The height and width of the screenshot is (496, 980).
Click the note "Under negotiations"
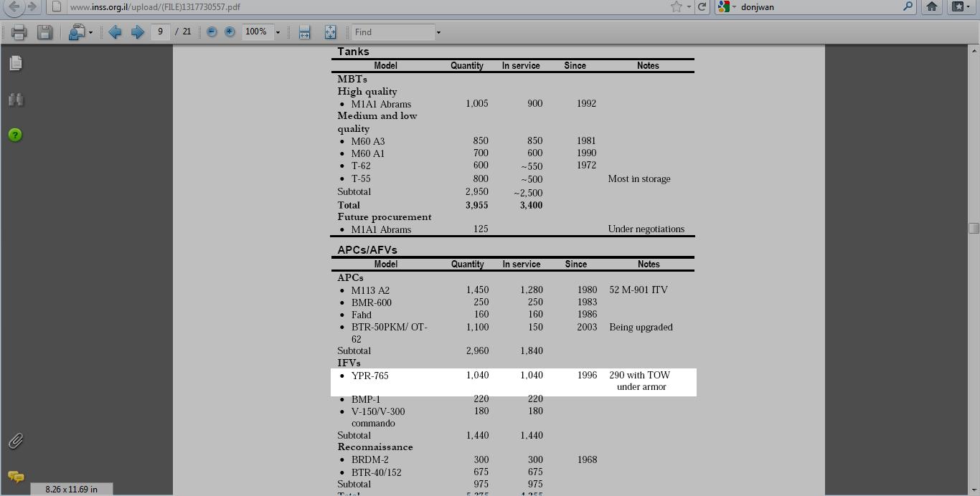pos(646,229)
